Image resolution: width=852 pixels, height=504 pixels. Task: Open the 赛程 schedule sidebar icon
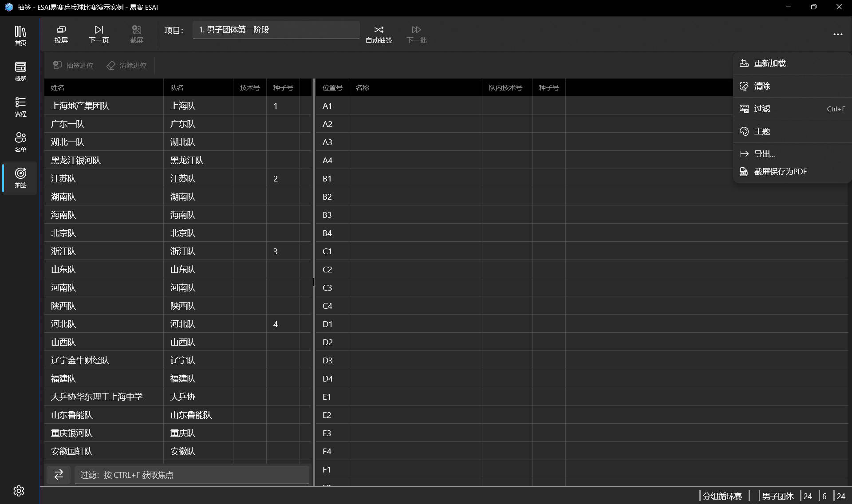(x=20, y=106)
